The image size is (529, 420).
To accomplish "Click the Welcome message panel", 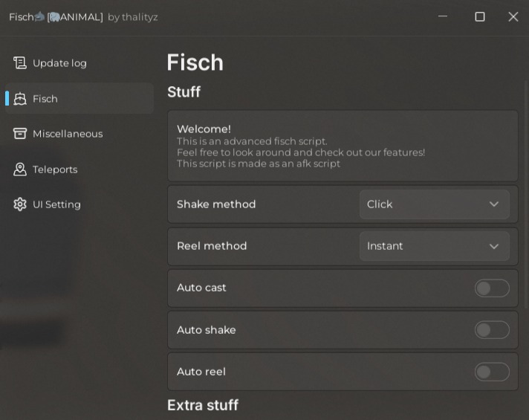I will tap(343, 146).
